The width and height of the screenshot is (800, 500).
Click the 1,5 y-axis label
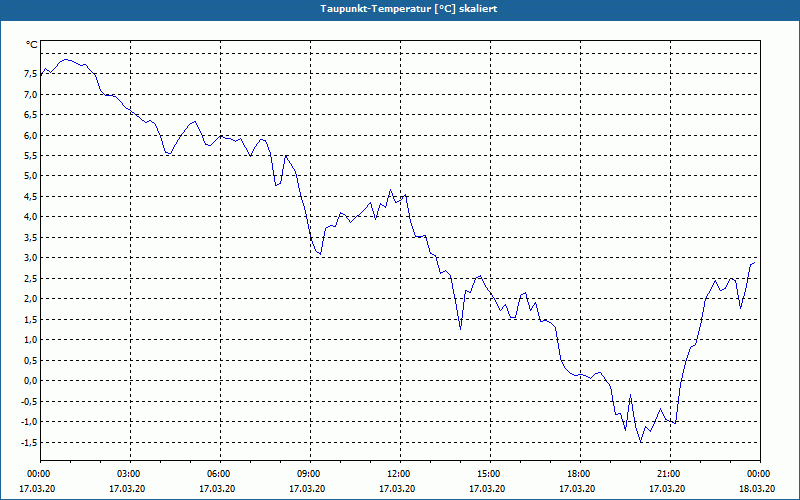tap(31, 319)
